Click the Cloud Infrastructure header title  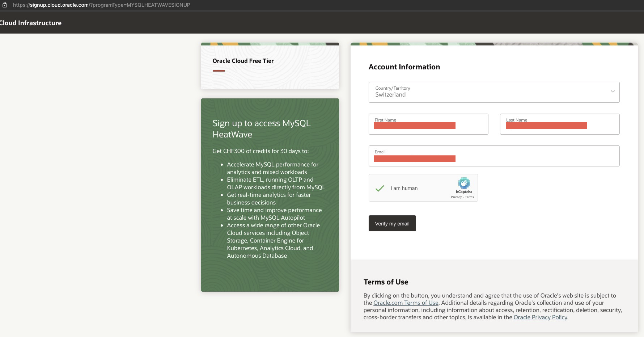click(31, 23)
